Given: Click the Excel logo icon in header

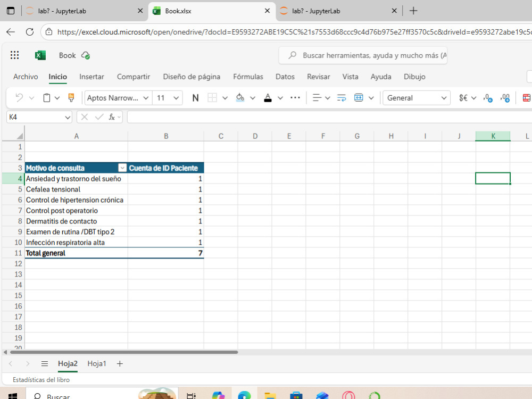Looking at the screenshot, I should (40, 55).
